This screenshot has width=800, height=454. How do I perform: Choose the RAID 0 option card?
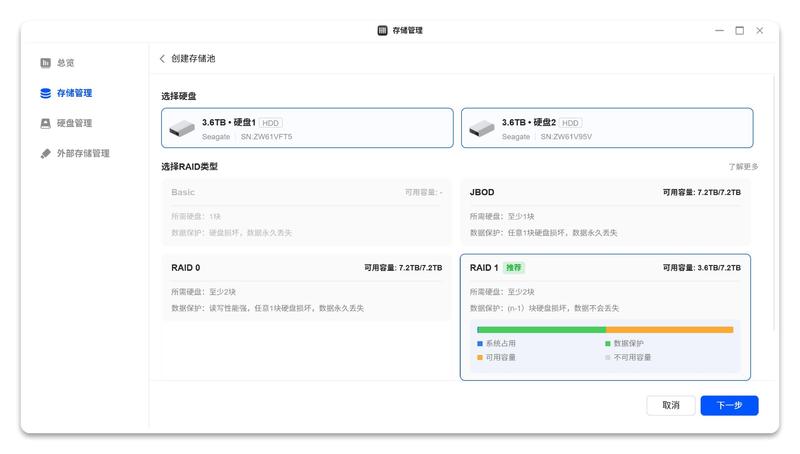coord(307,287)
